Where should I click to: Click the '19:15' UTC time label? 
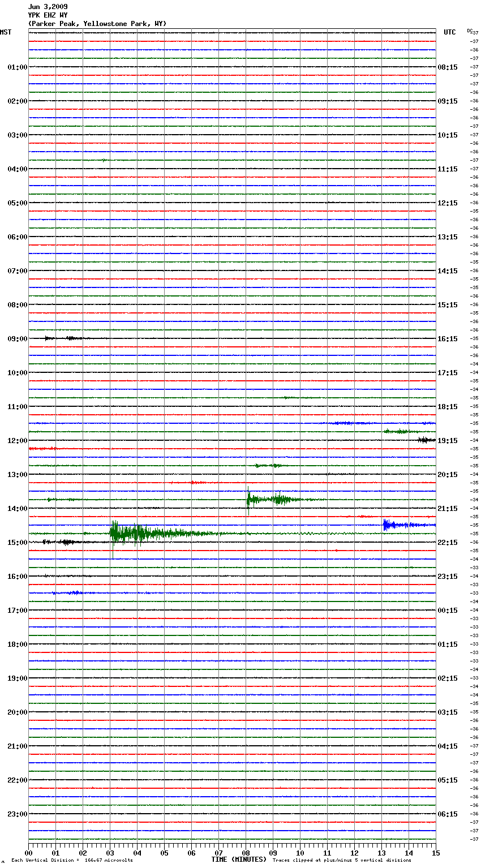[x=448, y=441]
